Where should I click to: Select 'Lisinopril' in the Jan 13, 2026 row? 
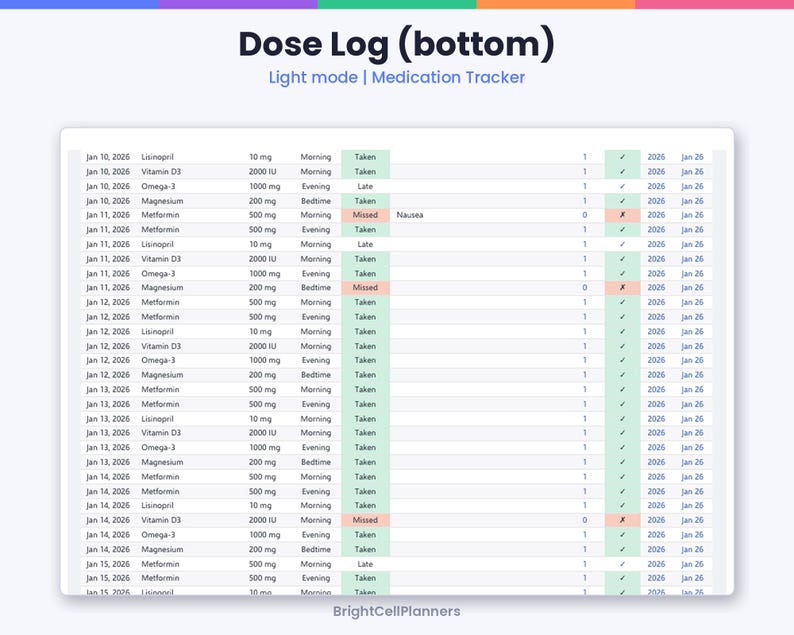(x=157, y=419)
